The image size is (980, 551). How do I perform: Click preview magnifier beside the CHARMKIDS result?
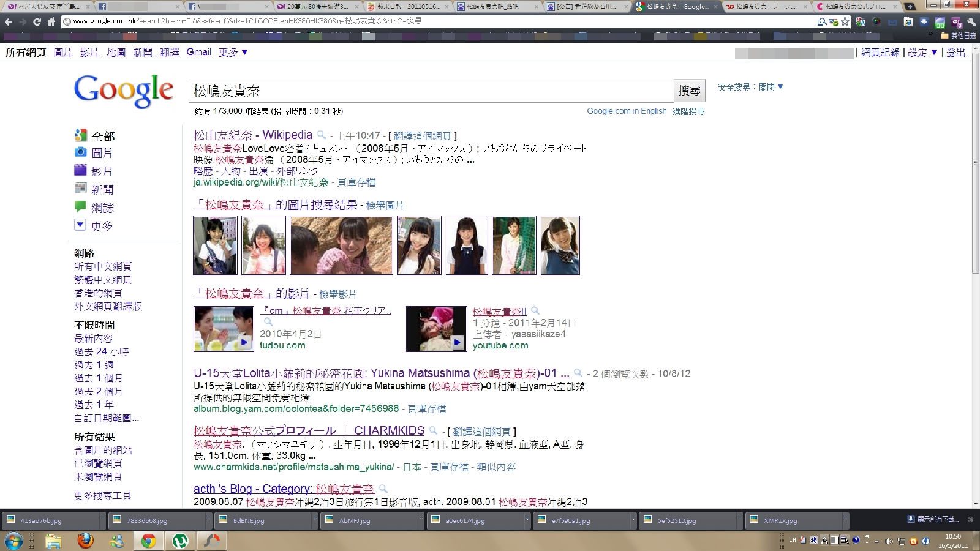click(433, 431)
